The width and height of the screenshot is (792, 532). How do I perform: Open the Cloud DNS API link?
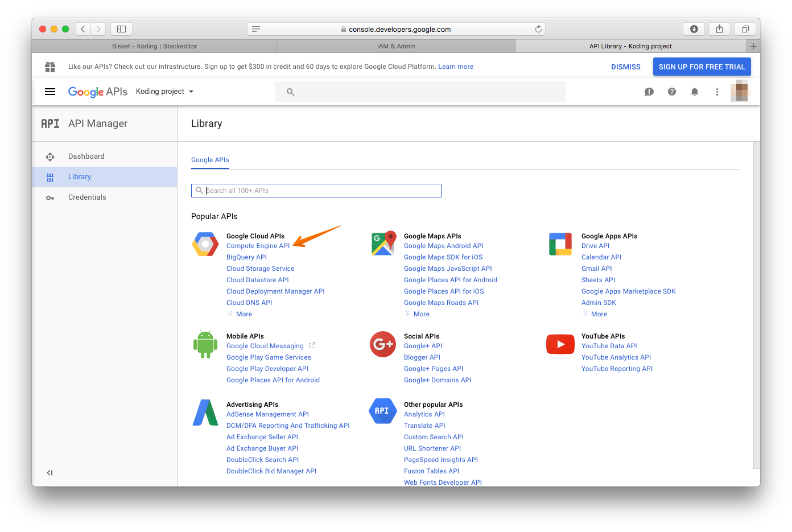click(x=249, y=303)
